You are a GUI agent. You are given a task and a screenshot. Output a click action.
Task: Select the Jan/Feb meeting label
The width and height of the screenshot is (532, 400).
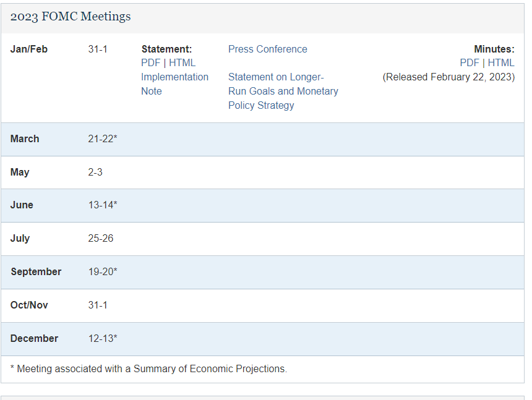pos(29,49)
